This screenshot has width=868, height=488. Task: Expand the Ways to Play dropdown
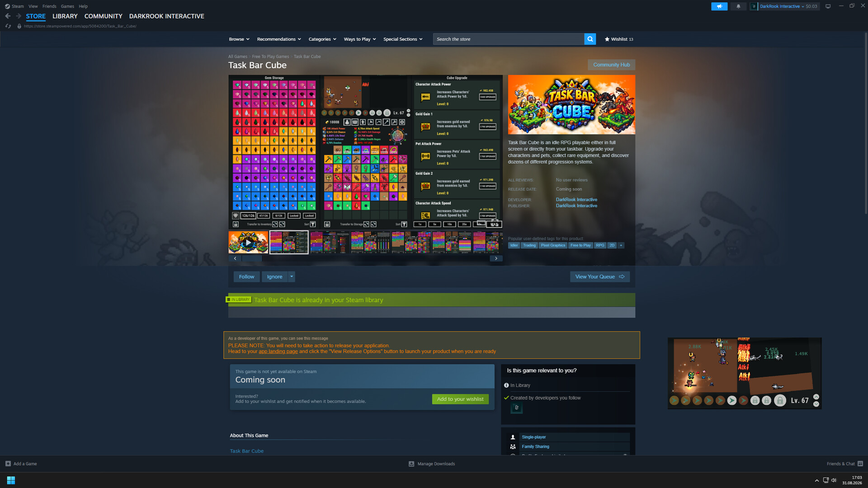tap(360, 39)
